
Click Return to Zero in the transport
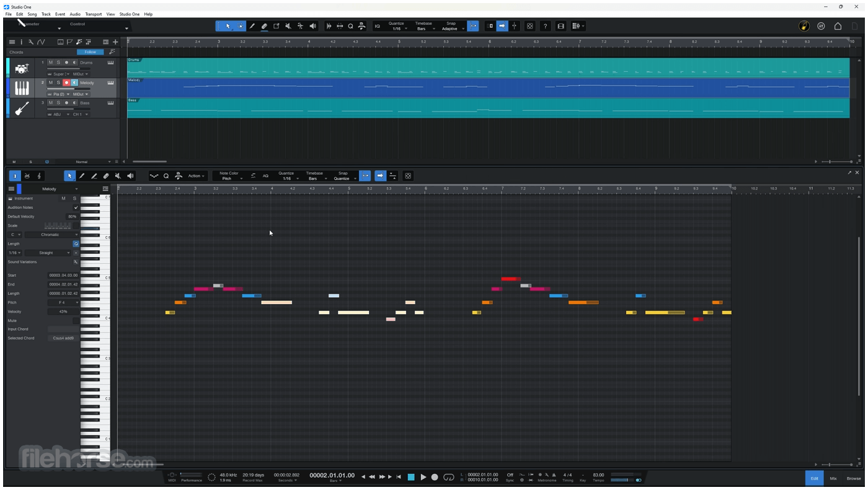click(x=399, y=477)
